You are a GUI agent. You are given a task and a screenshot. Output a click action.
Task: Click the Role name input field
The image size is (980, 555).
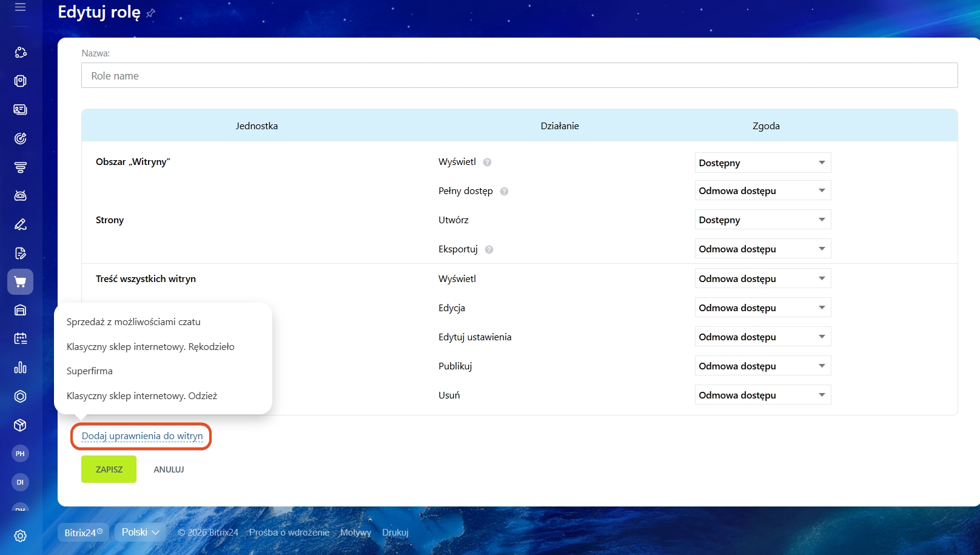tap(519, 76)
